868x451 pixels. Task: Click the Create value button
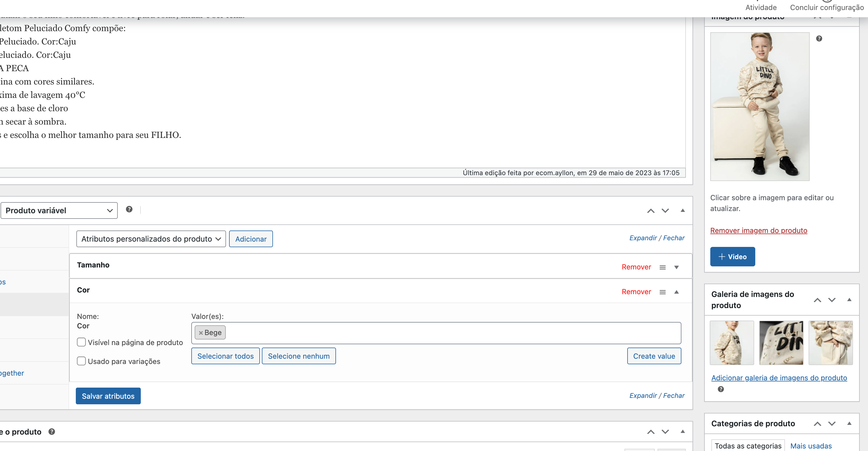pos(654,356)
